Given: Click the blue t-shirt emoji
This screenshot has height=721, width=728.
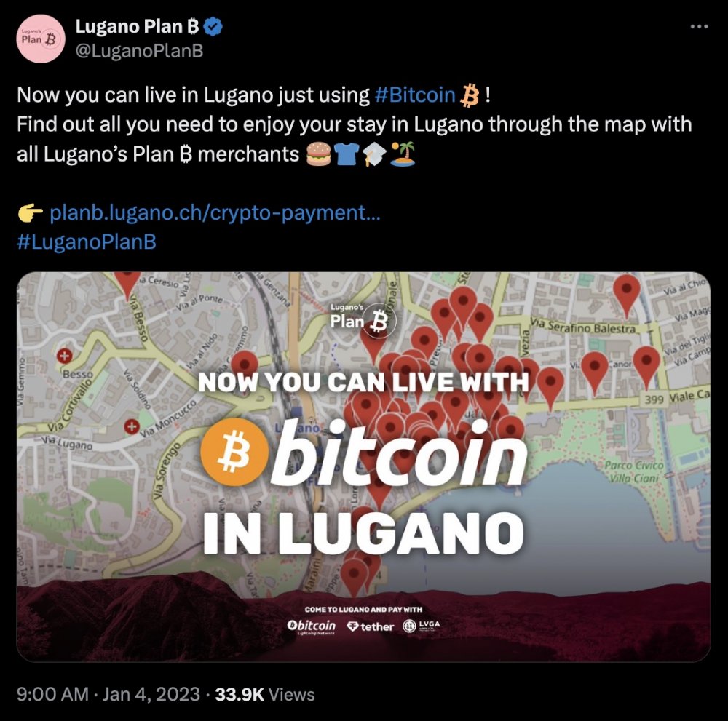Looking at the screenshot, I should coord(347,154).
